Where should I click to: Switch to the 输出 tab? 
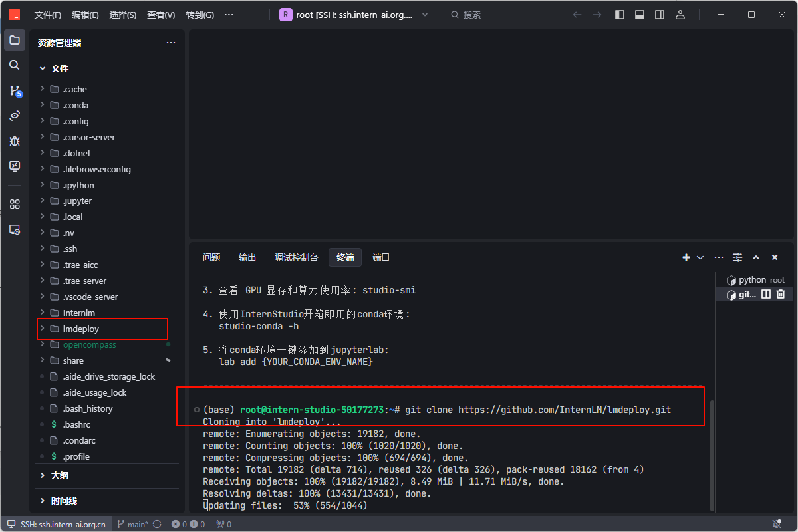click(247, 257)
